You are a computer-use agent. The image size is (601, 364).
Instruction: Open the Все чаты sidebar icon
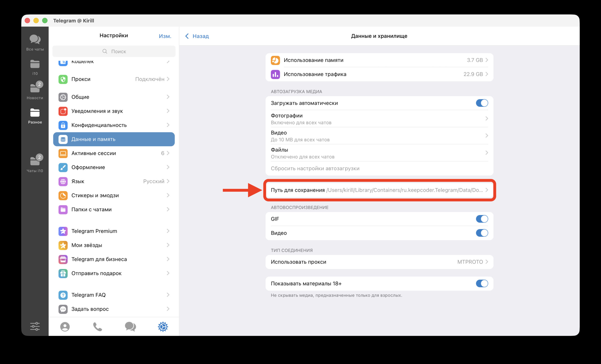[35, 42]
